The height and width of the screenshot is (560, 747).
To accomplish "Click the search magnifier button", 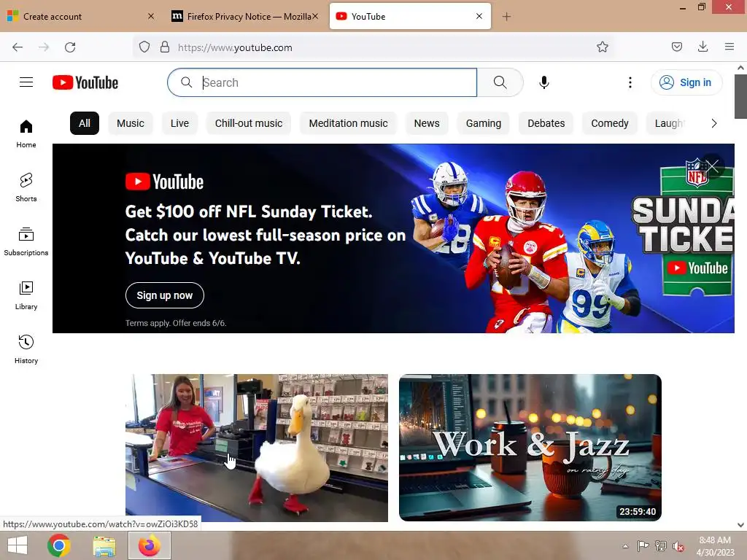I will (500, 82).
